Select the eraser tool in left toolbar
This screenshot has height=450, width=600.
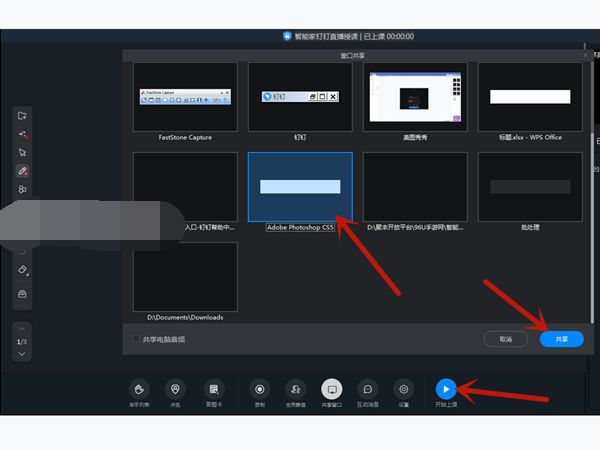[23, 270]
